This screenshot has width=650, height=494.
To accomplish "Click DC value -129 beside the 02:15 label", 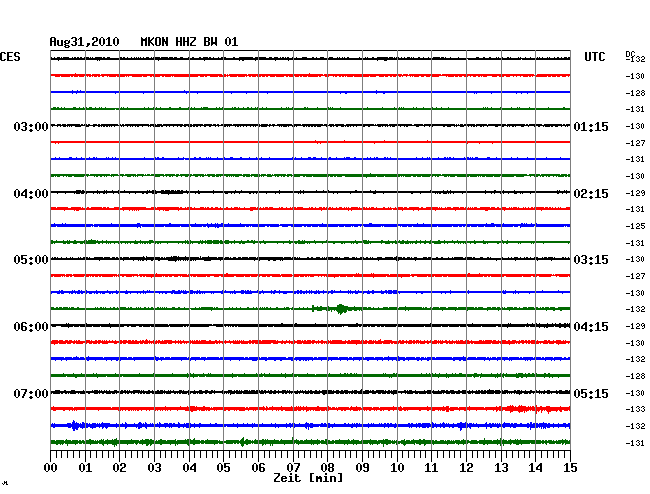I will pos(635,193).
